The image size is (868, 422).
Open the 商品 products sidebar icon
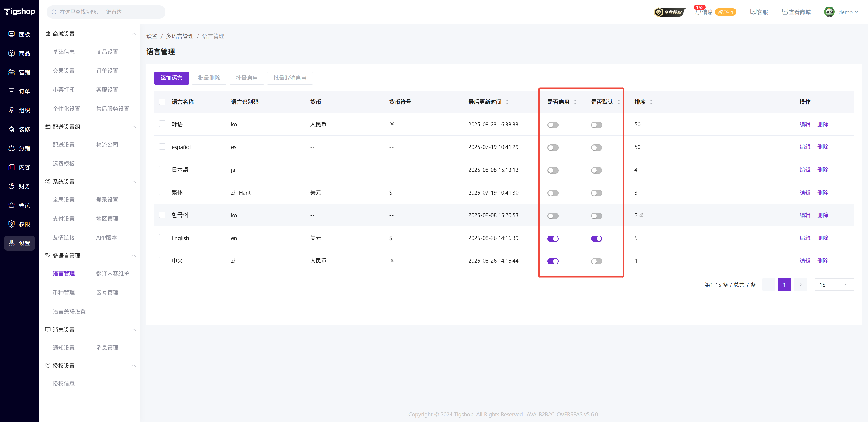point(12,53)
